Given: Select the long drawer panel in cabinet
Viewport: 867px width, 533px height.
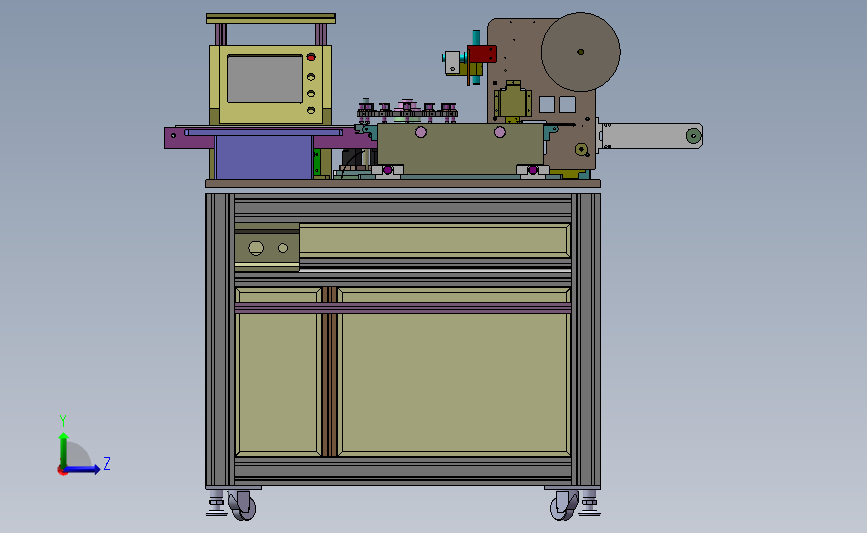Looking at the screenshot, I should point(435,241).
